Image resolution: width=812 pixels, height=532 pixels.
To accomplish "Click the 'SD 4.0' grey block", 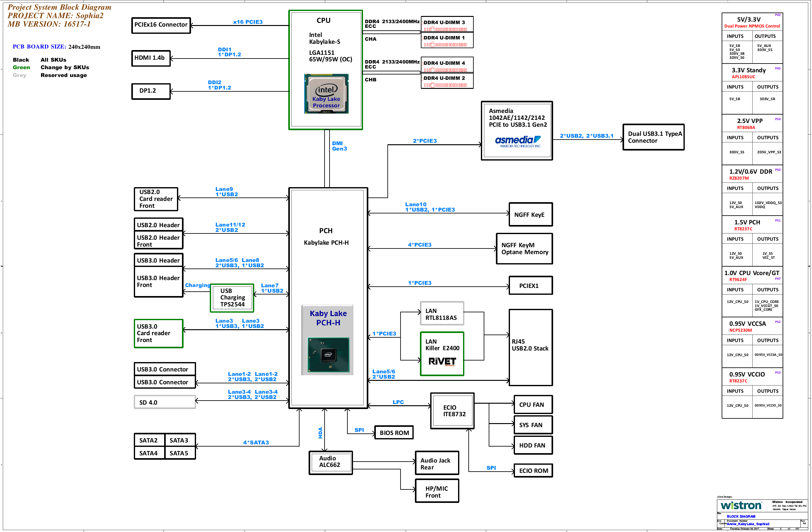I will pos(165,402).
